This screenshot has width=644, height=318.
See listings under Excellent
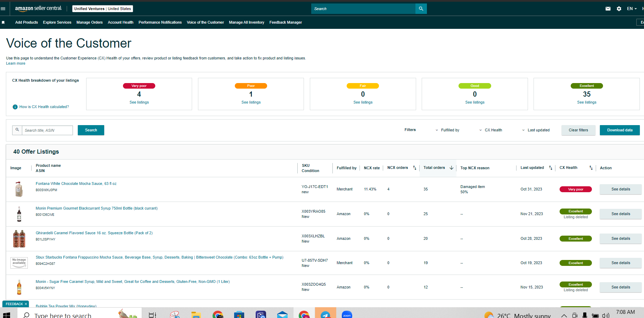pos(587,103)
